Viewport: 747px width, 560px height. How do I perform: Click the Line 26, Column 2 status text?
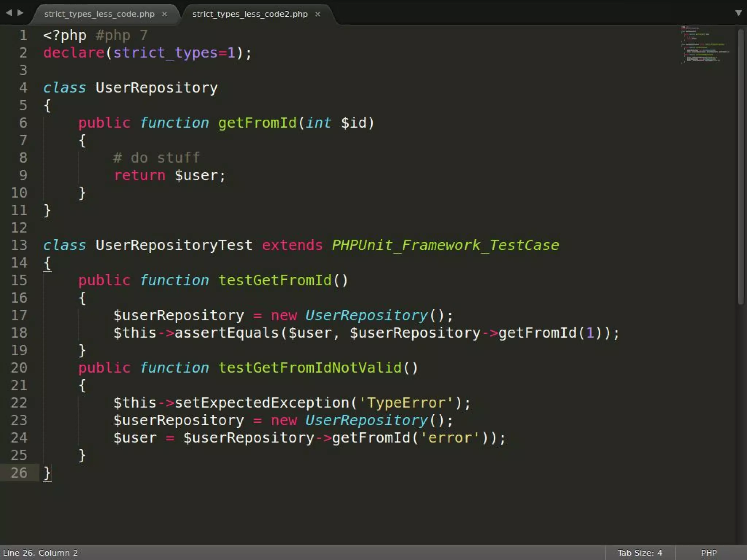click(40, 553)
